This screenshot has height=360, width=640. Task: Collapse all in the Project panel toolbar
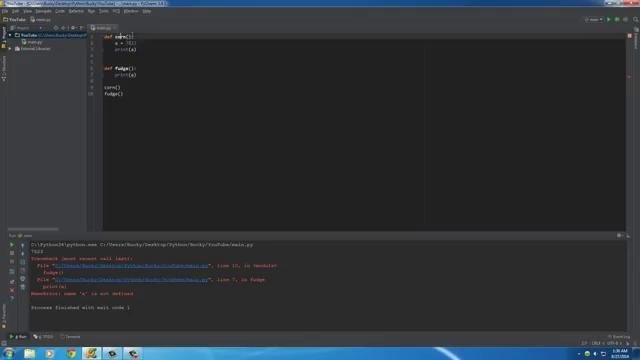[63, 28]
